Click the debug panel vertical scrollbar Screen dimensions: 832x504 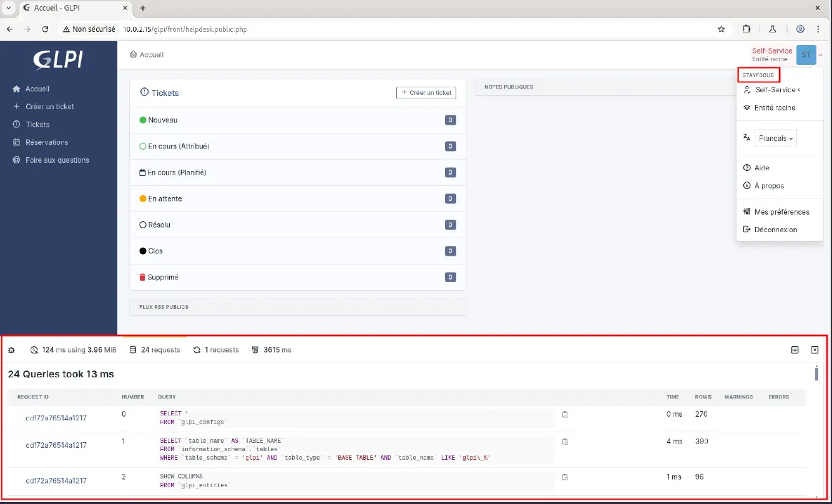click(x=816, y=374)
